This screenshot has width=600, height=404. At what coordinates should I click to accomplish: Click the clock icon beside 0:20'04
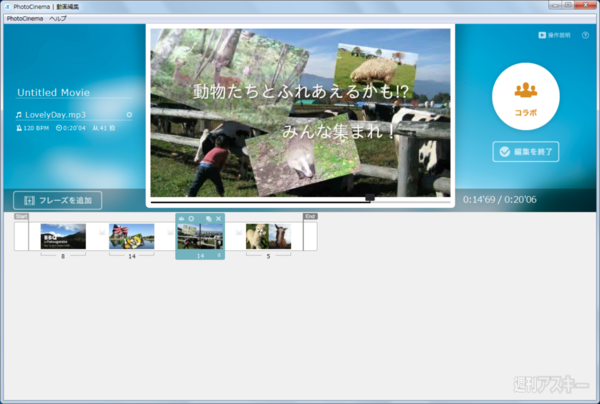pos(59,128)
